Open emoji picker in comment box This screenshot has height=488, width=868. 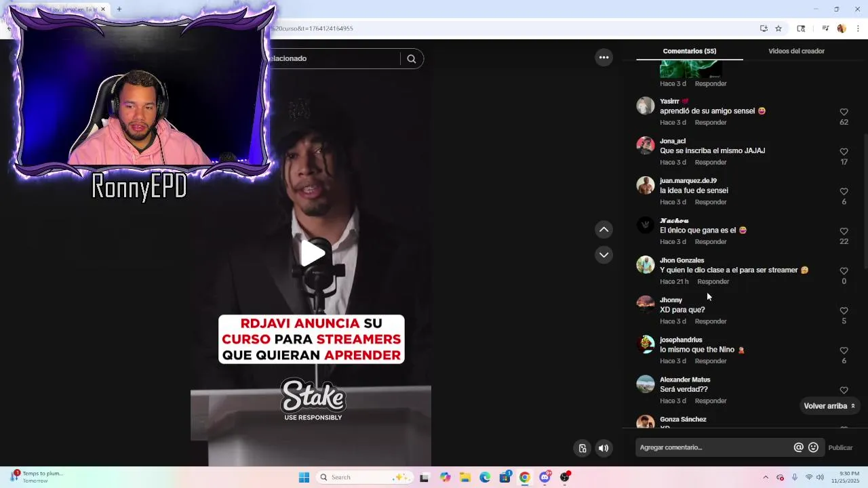[x=813, y=447]
